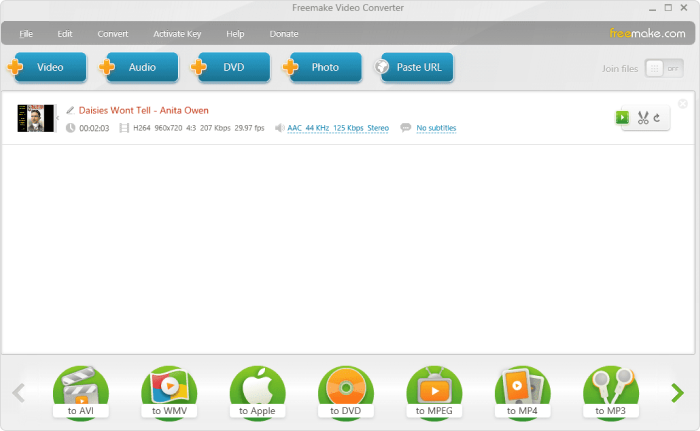Click the rotate video arrow icon
This screenshot has width=700, height=431.
(657, 118)
